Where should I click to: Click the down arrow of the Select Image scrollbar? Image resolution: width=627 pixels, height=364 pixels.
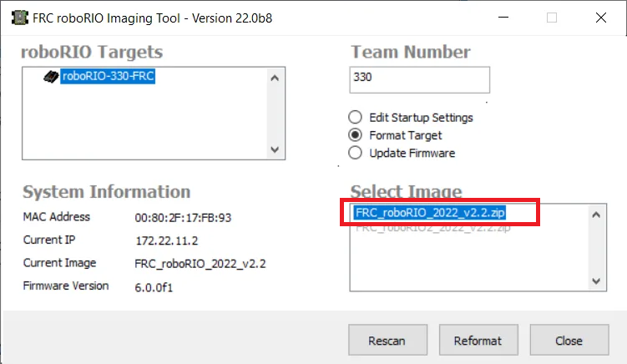coord(596,281)
